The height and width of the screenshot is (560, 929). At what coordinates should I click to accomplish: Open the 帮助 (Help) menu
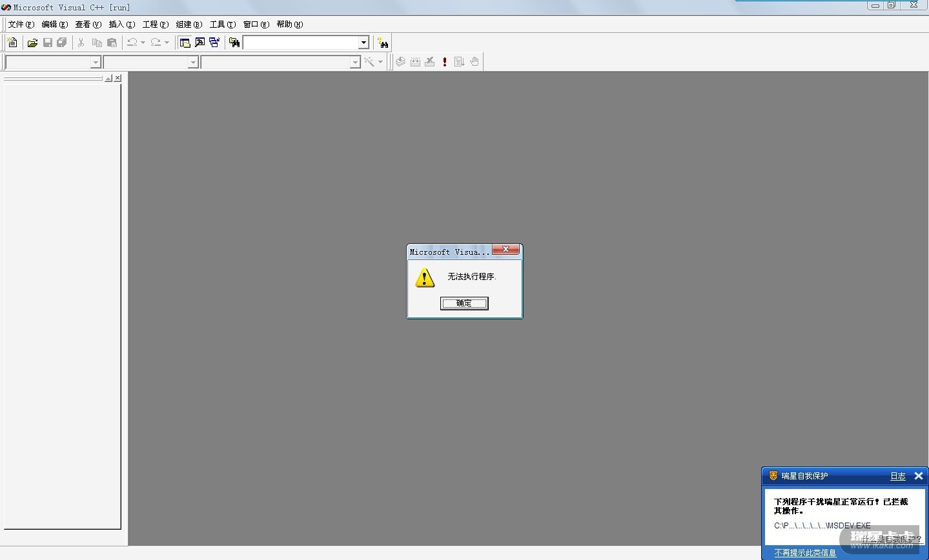click(x=289, y=25)
